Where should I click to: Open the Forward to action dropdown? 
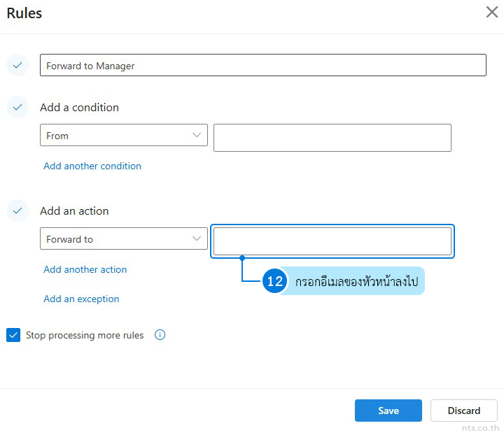(x=124, y=238)
